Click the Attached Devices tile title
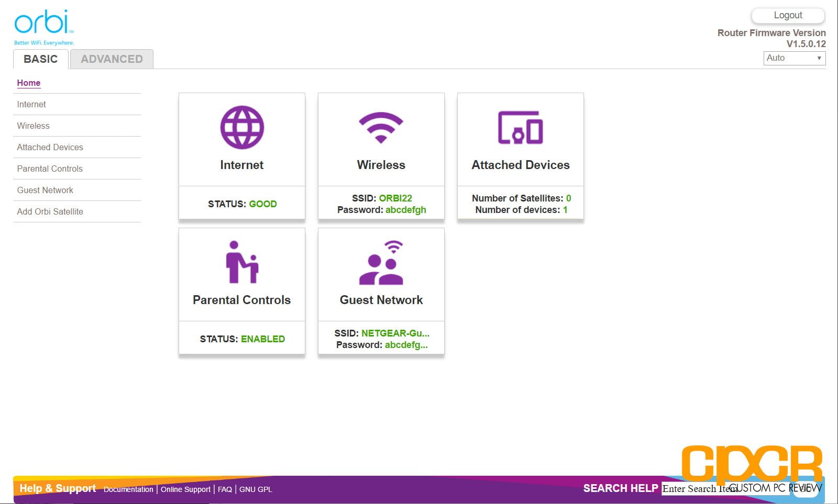838x504 pixels. pos(521,165)
